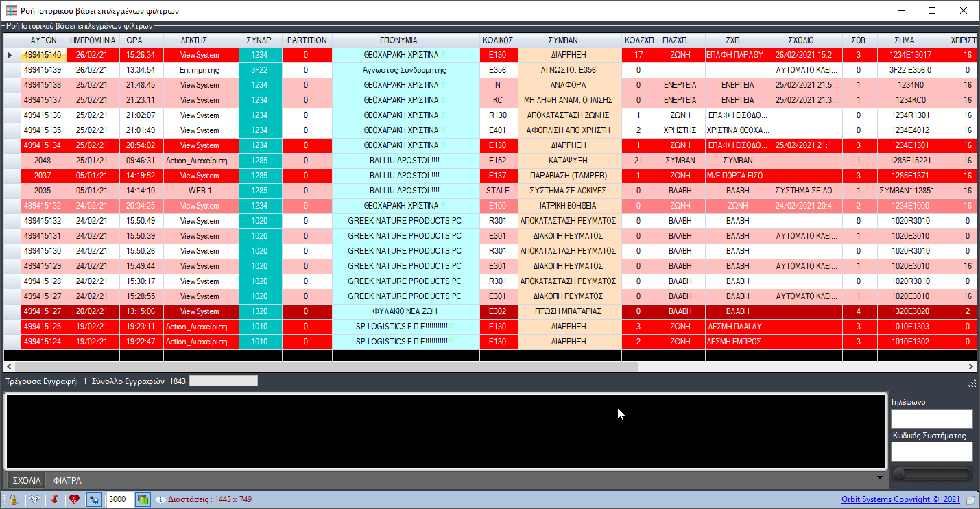This screenshot has height=509, width=980.
Task: Click the red pushpin icon
Action: (54, 499)
